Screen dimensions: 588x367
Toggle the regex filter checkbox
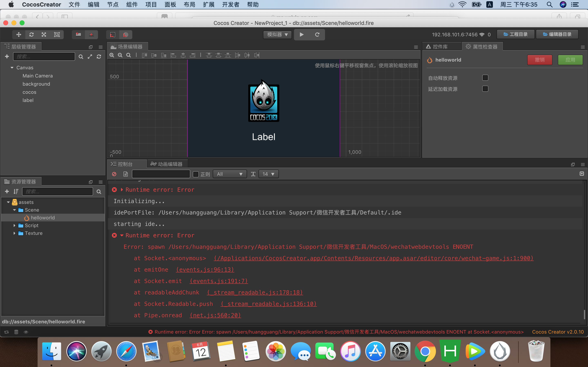(196, 174)
